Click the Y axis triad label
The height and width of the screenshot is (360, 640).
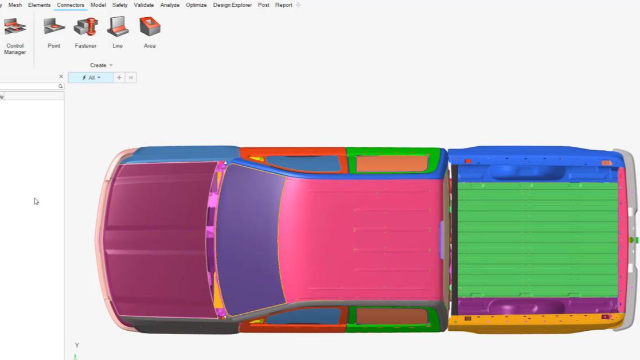coord(76,345)
